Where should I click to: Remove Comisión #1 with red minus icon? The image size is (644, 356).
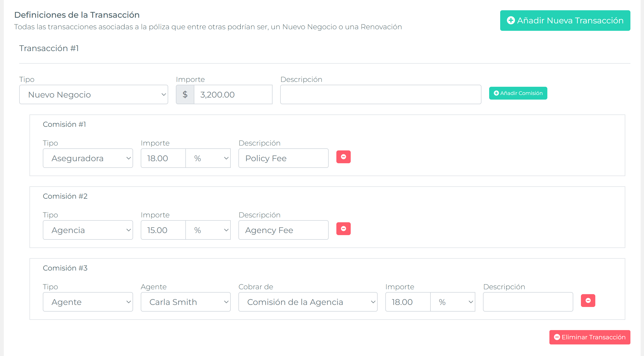pyautogui.click(x=343, y=157)
